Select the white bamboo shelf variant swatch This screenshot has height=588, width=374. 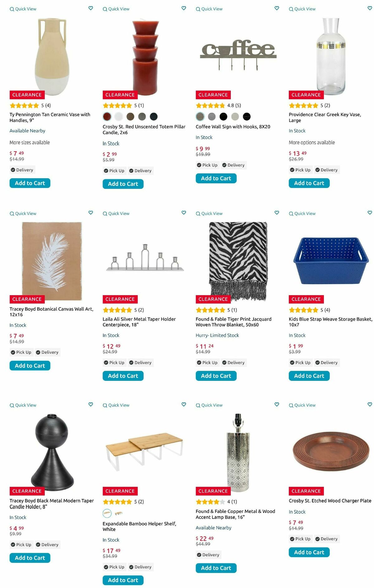coord(107,513)
